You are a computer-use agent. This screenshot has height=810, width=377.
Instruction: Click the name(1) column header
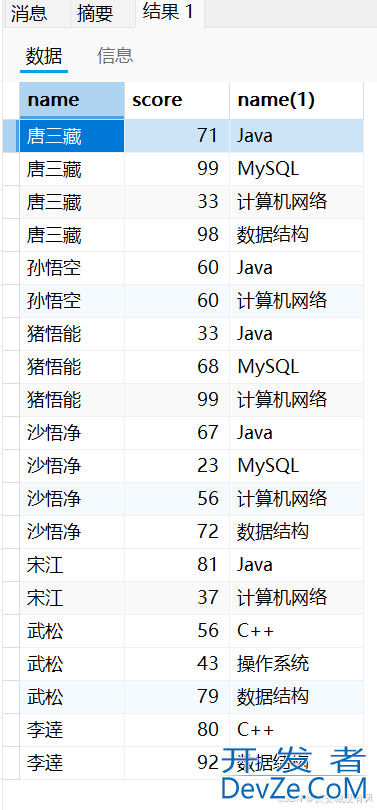pyautogui.click(x=296, y=100)
